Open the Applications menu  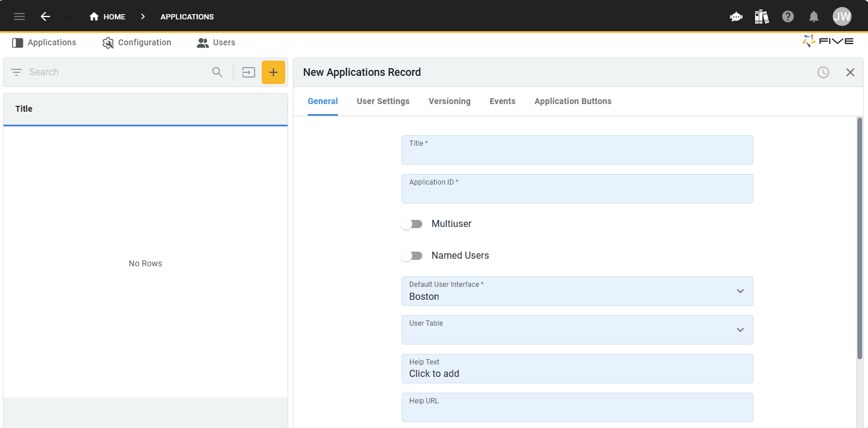coord(44,42)
